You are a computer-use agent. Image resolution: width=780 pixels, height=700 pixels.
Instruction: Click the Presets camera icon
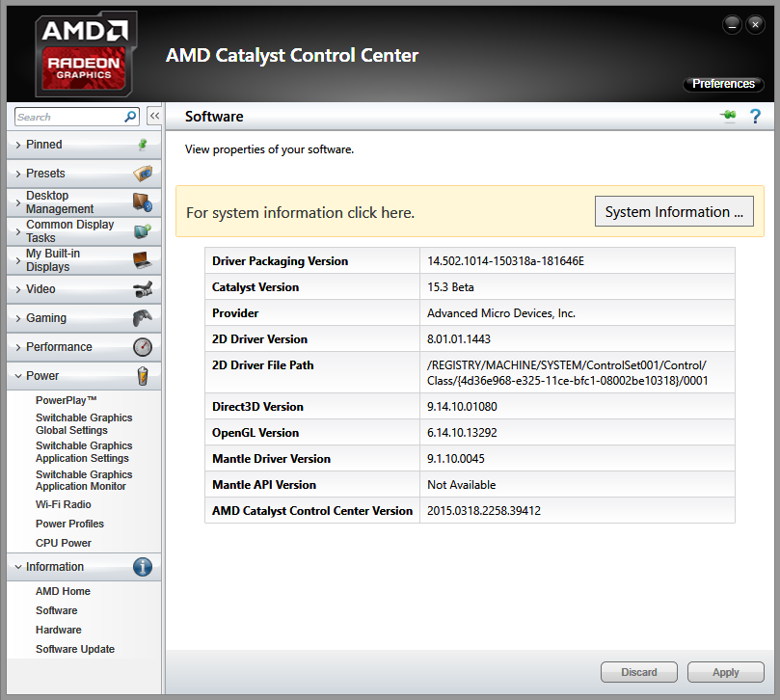click(x=143, y=174)
